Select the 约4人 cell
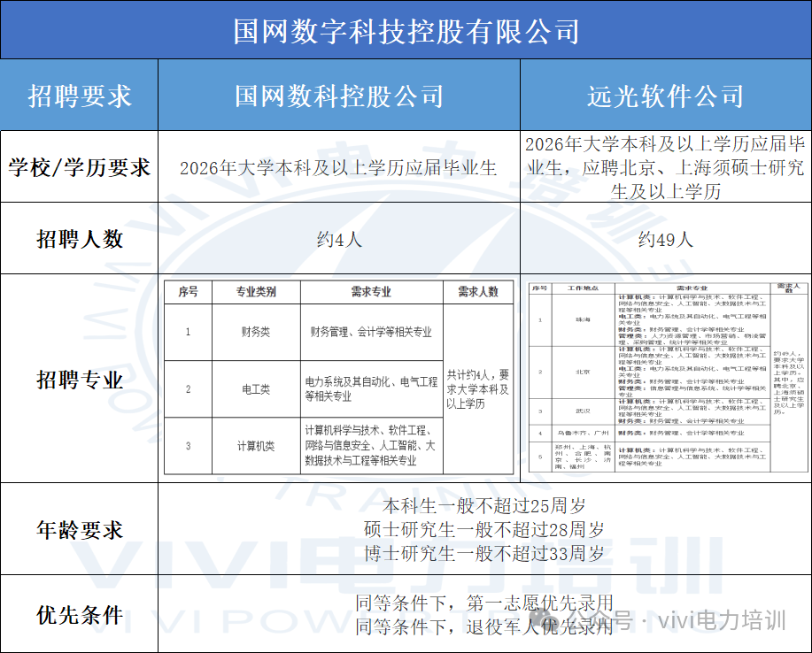This screenshot has height=653, width=812. coord(338,239)
